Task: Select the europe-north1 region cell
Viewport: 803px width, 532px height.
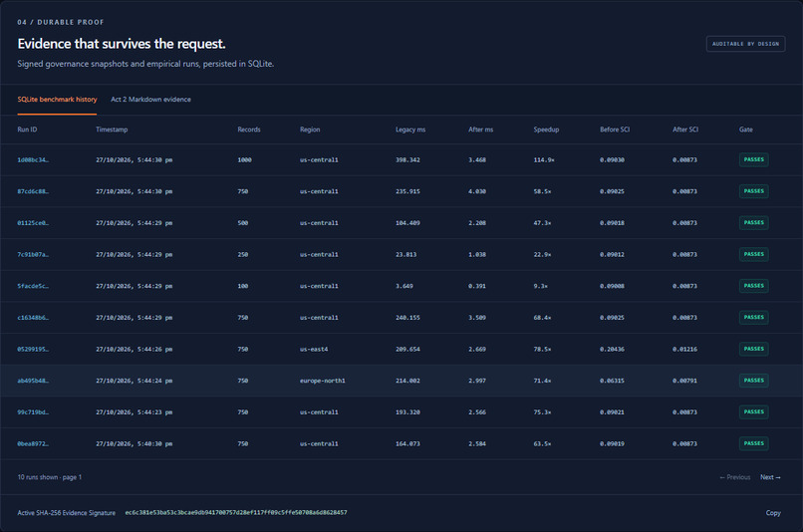Action: [322, 381]
